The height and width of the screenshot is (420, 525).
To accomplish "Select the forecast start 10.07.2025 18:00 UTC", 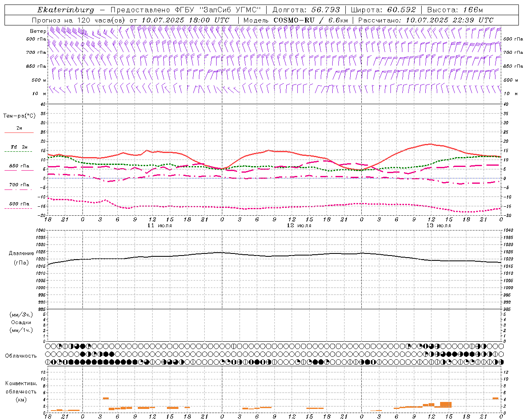I will [185, 20].
